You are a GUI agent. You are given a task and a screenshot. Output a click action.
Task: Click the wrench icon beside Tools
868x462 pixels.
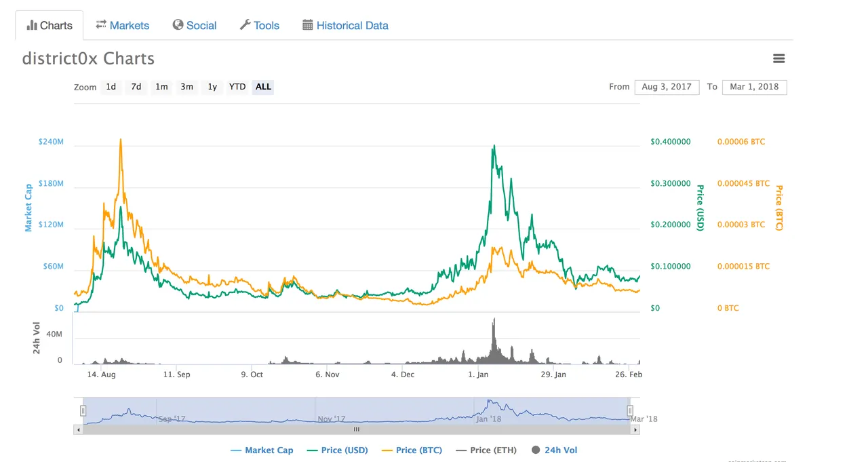245,24
